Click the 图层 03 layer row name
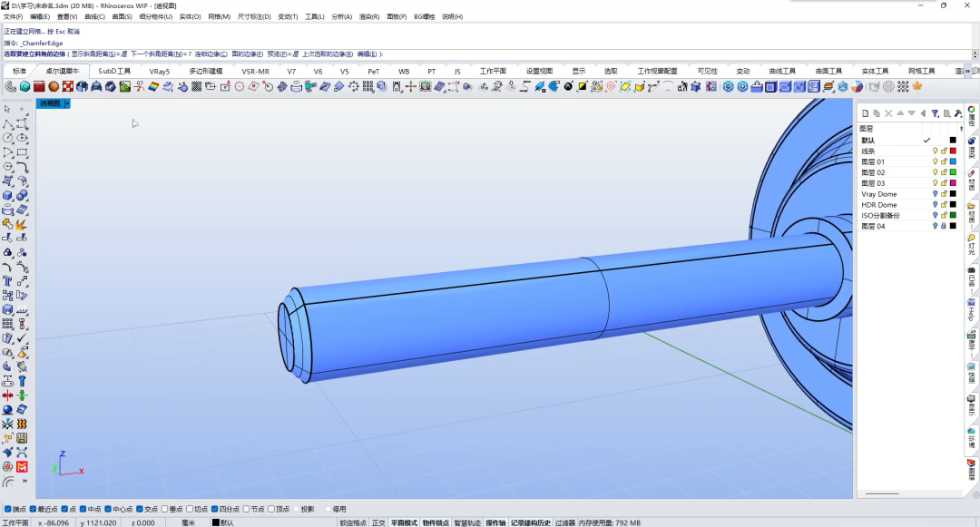 coord(873,183)
